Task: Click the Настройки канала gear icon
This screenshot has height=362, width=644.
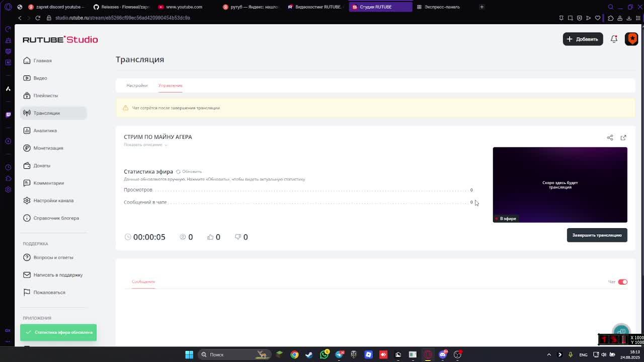Action: [27, 201]
